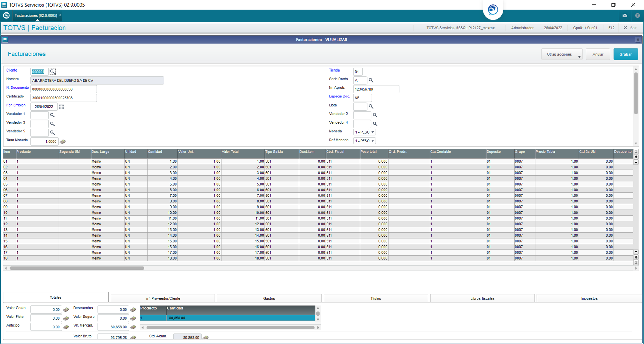Focus the Nr. Aprob. field
This screenshot has height=344, width=644.
pyautogui.click(x=376, y=89)
